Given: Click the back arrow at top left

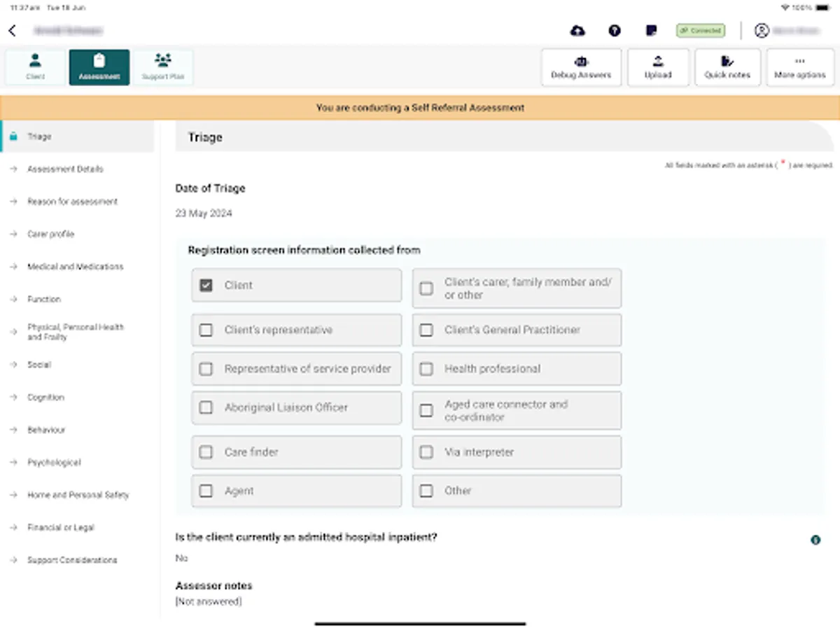Looking at the screenshot, I should click(x=13, y=31).
